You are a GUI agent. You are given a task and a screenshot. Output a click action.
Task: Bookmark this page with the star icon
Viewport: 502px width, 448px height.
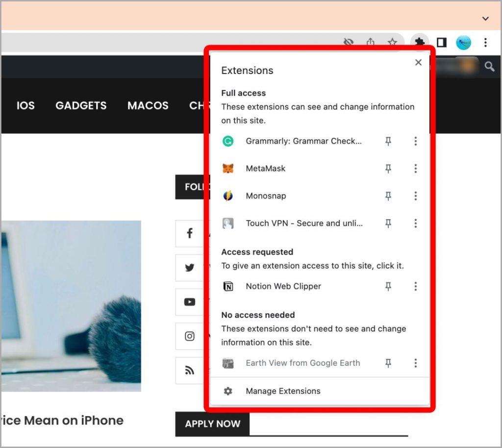[392, 42]
